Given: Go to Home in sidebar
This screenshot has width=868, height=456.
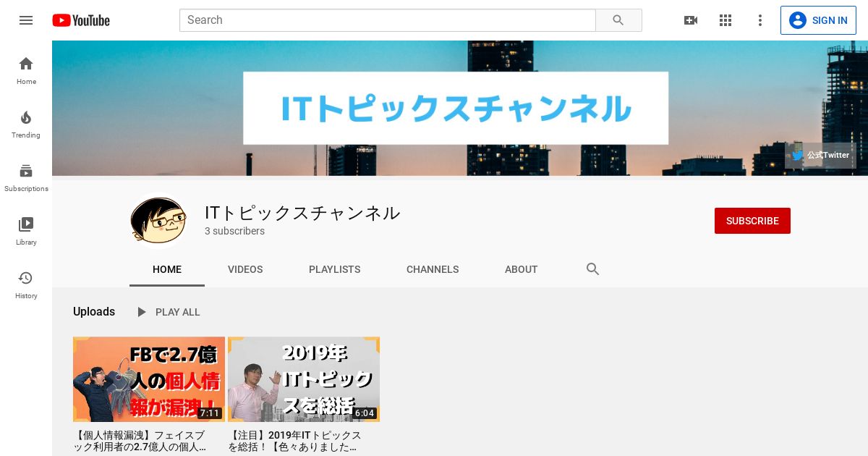Looking at the screenshot, I should pos(26,71).
